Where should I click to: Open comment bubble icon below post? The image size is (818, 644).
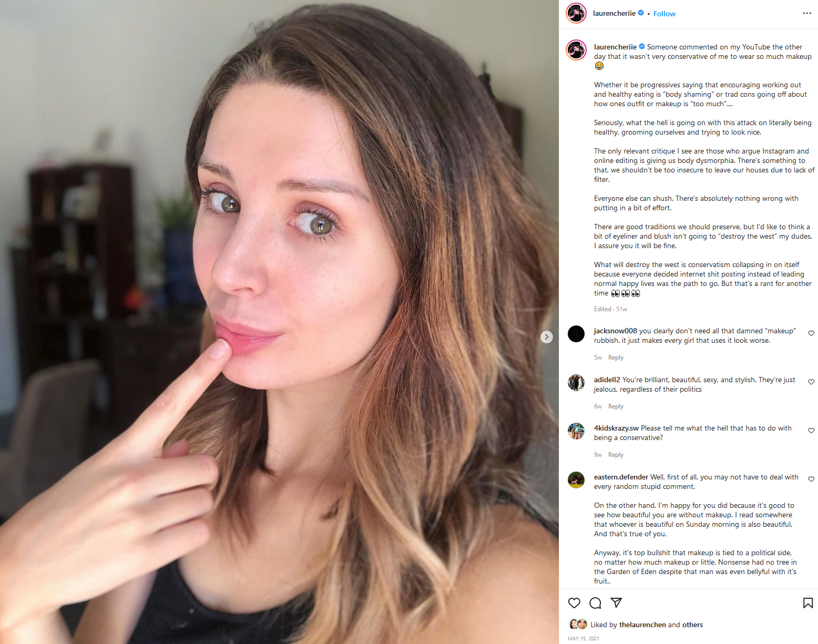[x=595, y=603]
